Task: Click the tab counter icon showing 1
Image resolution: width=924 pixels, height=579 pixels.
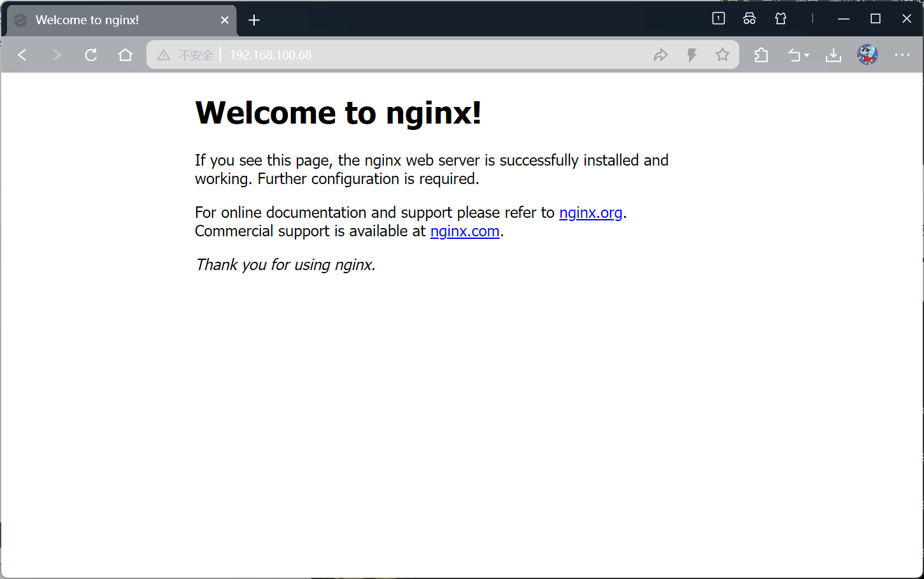Action: click(718, 18)
